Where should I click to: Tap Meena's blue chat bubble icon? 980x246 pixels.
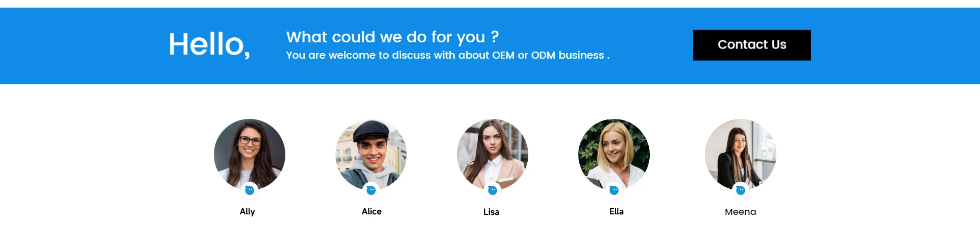pyautogui.click(x=741, y=190)
